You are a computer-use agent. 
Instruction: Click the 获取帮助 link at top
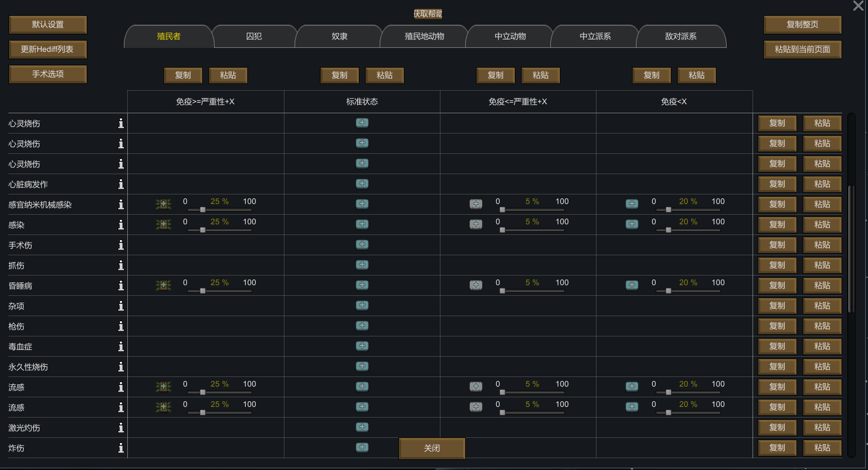[428, 14]
